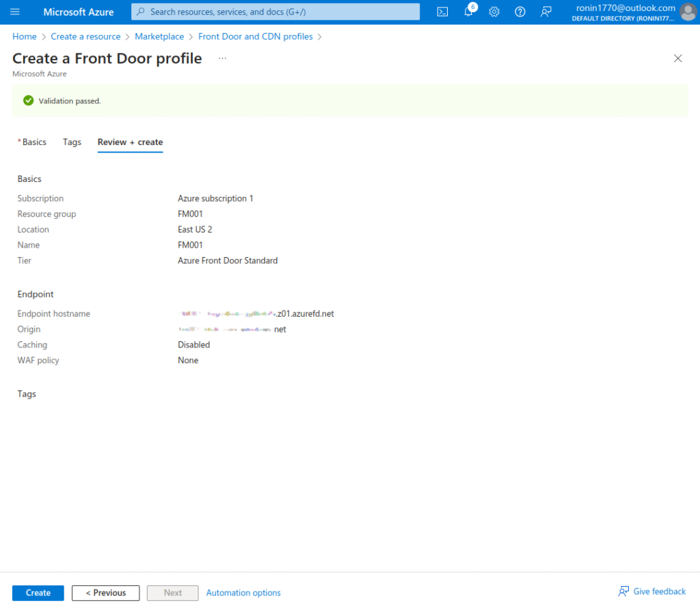Click the Validation passed message
The height and width of the screenshot is (610, 700).
[x=70, y=101]
